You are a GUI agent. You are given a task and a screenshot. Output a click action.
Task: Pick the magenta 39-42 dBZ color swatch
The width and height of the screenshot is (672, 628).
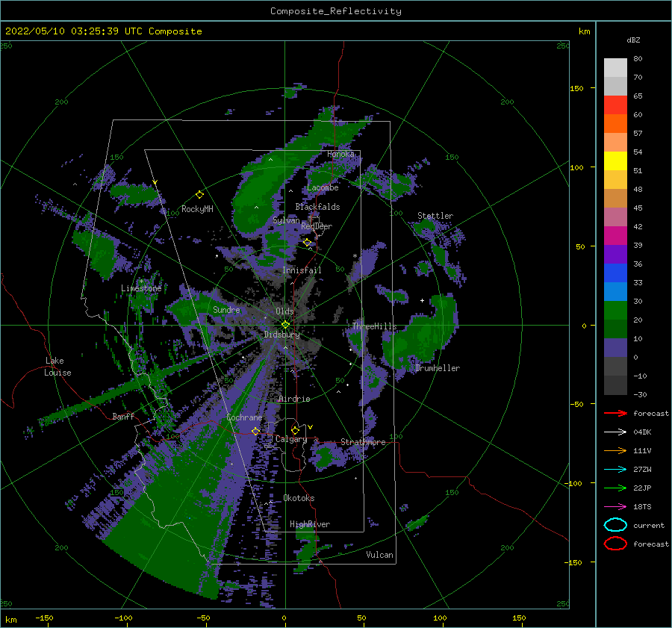pyautogui.click(x=615, y=236)
